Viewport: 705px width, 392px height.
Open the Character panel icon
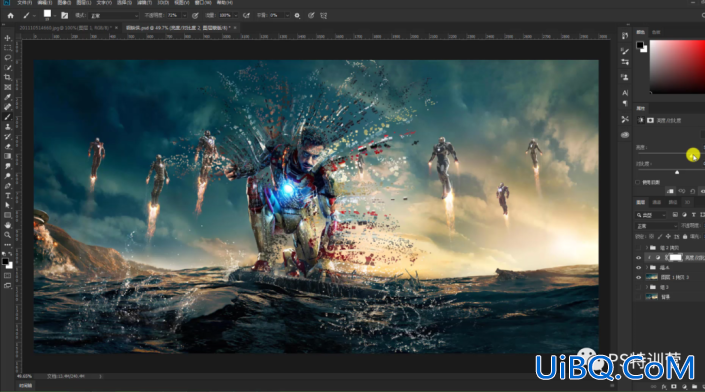pyautogui.click(x=625, y=93)
